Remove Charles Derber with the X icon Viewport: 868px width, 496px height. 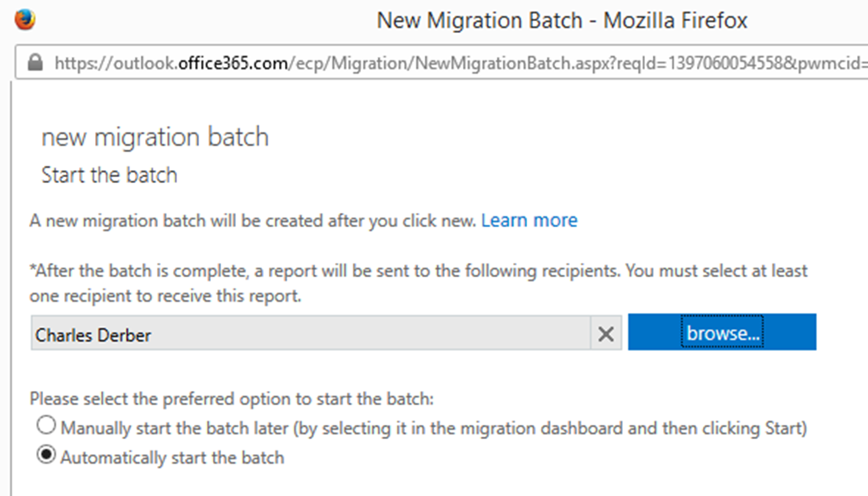[x=606, y=333]
